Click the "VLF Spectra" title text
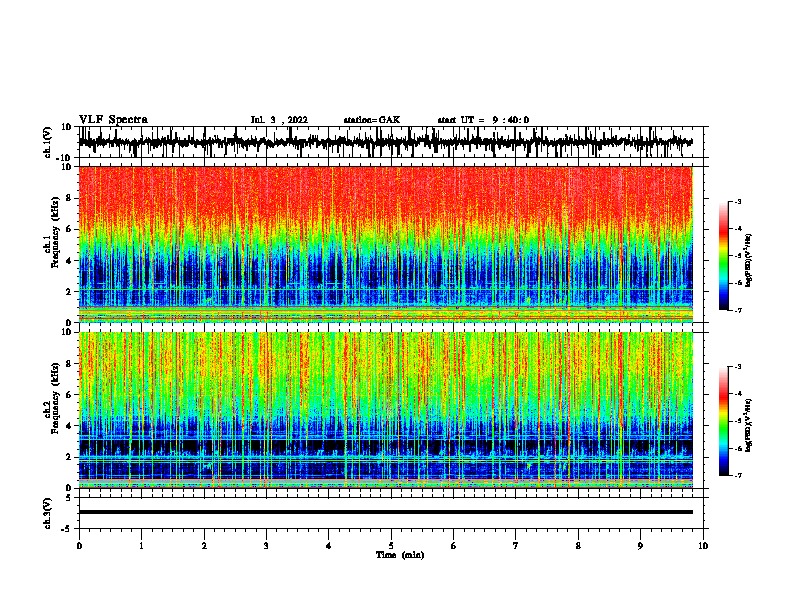792x612 pixels. point(113,120)
